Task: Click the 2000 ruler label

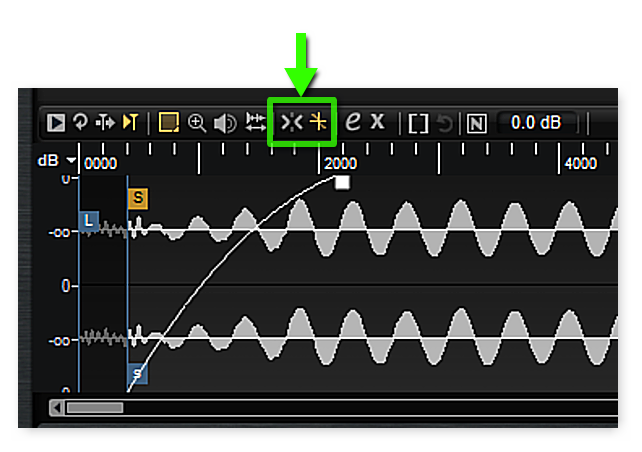Action: (341, 164)
